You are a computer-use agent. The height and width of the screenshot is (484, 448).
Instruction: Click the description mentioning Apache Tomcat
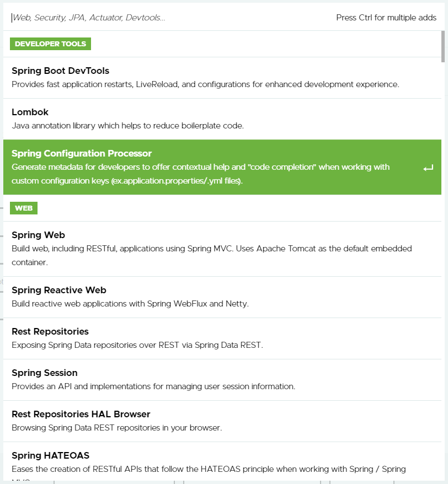click(x=212, y=255)
